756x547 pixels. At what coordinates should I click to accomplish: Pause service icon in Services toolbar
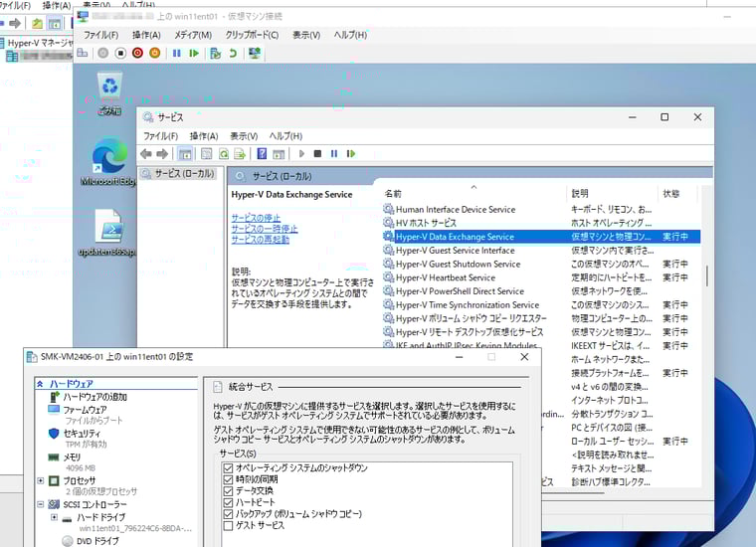(333, 154)
